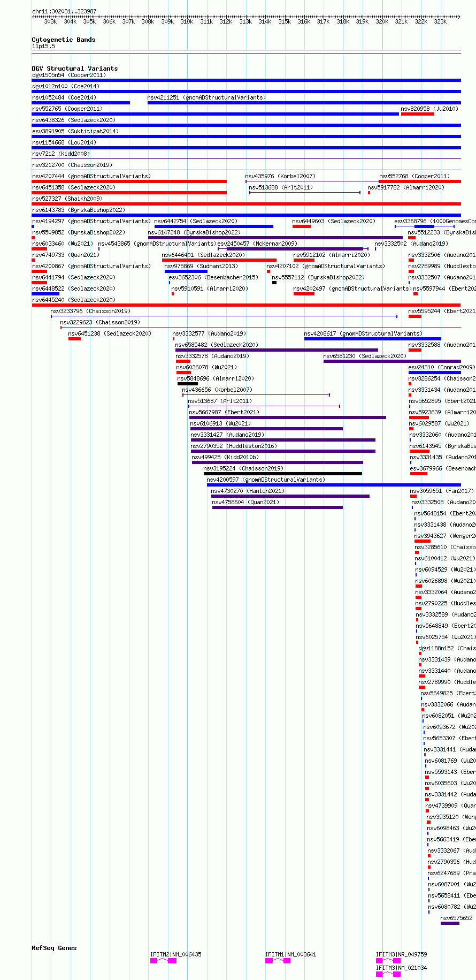Click nsv5848696 (Almarri2020) label

(216, 378)
